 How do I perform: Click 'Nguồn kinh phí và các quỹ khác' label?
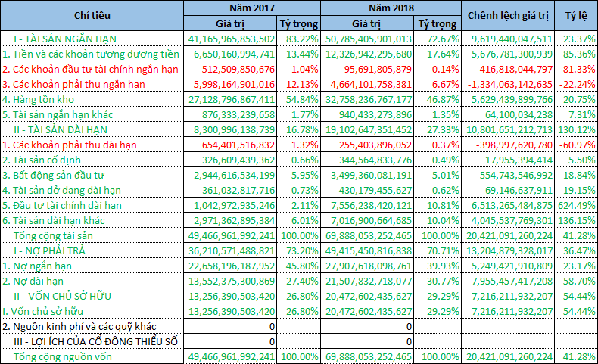tap(79, 327)
